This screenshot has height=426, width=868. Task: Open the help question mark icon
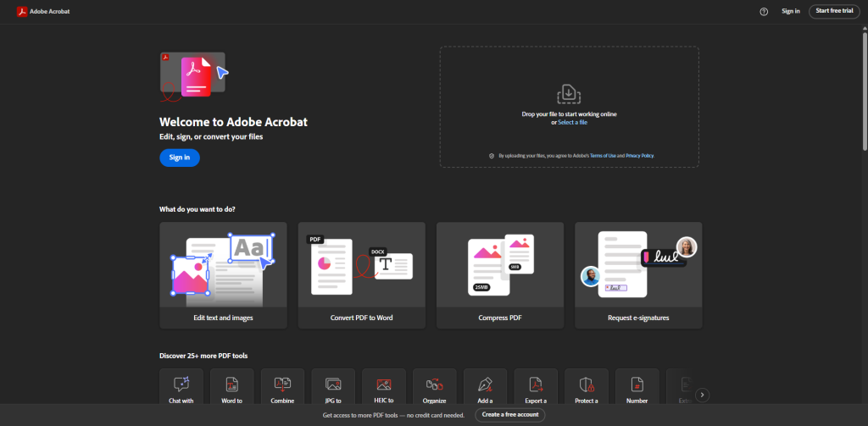[764, 12]
